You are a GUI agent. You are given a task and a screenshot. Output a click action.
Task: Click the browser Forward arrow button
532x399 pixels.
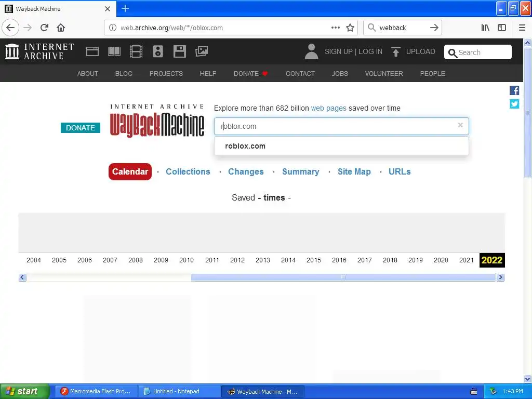(28, 28)
